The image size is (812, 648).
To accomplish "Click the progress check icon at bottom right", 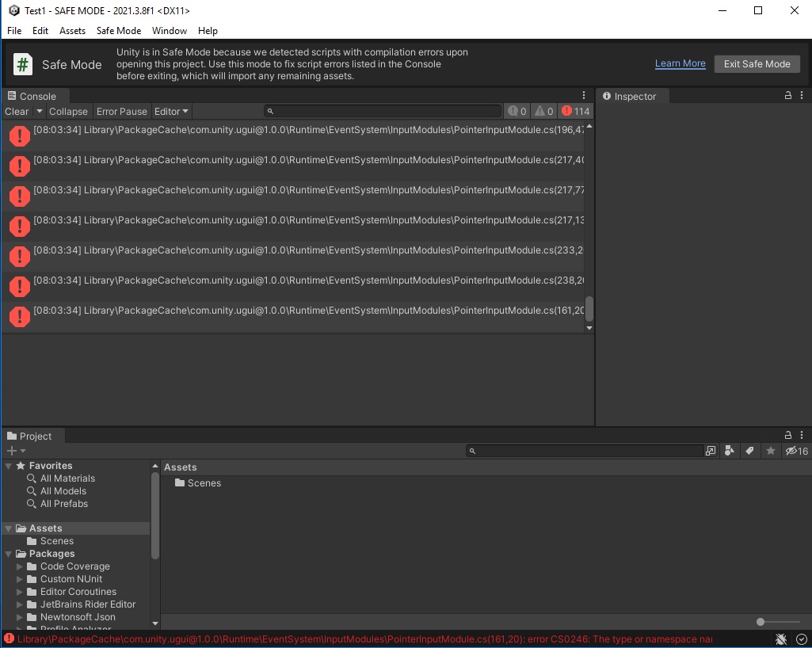I will pos(800,638).
